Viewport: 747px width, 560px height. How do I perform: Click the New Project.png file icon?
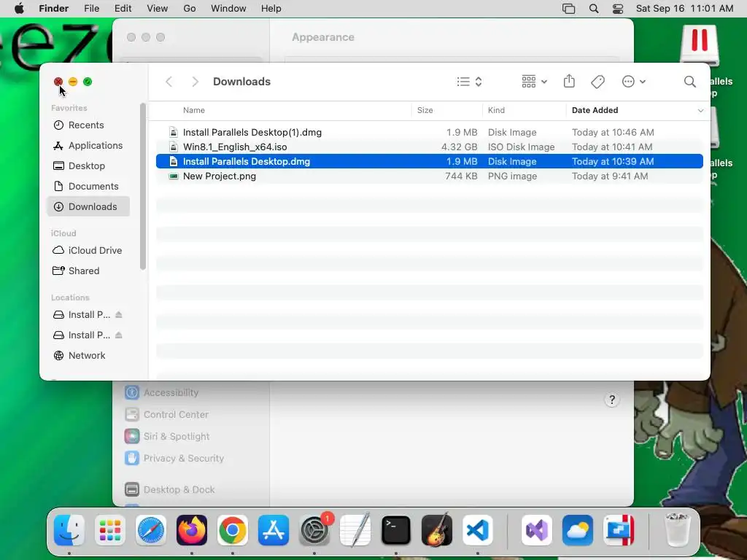pyautogui.click(x=174, y=176)
